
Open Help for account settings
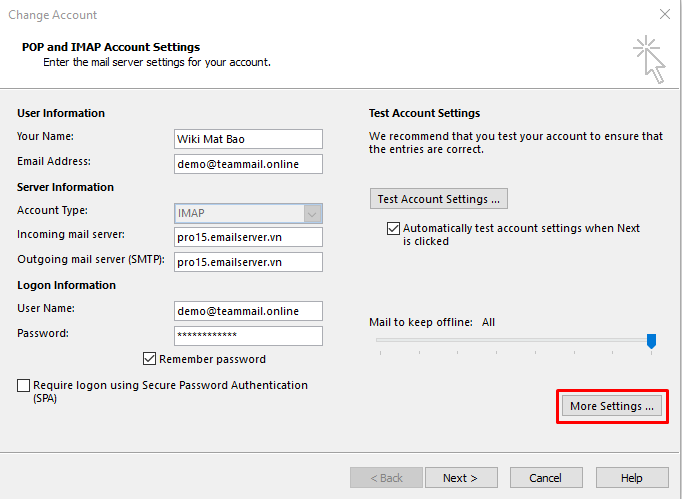[x=631, y=478]
